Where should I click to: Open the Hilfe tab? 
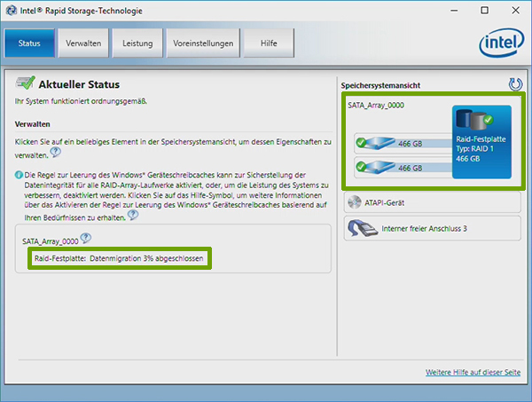tap(269, 43)
